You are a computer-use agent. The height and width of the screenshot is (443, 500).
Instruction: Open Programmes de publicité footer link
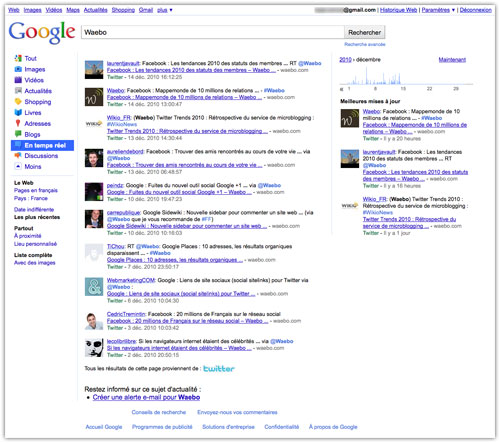(x=162, y=427)
